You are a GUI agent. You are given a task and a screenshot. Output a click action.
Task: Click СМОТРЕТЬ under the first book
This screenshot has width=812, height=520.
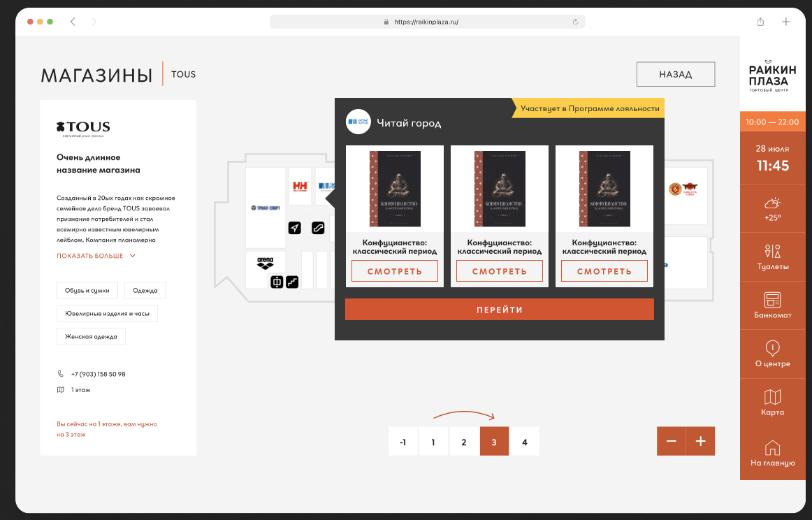point(395,271)
